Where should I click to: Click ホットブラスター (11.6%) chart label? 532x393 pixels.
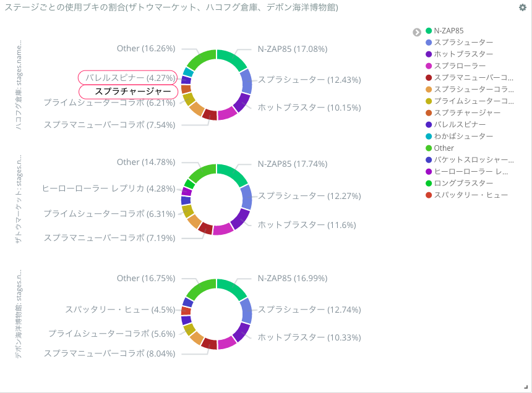(x=307, y=225)
